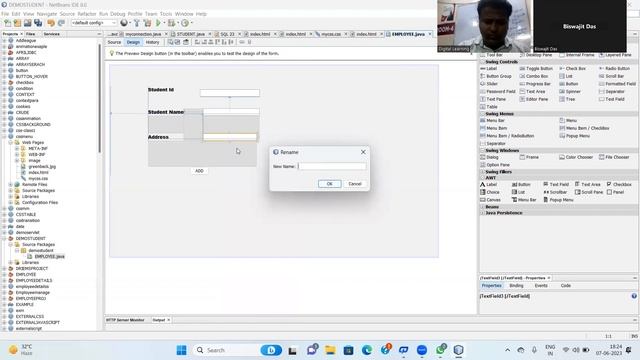Select the Combo Box palette component
Image resolution: width=640 pixels, height=360 pixels.
click(x=533, y=76)
